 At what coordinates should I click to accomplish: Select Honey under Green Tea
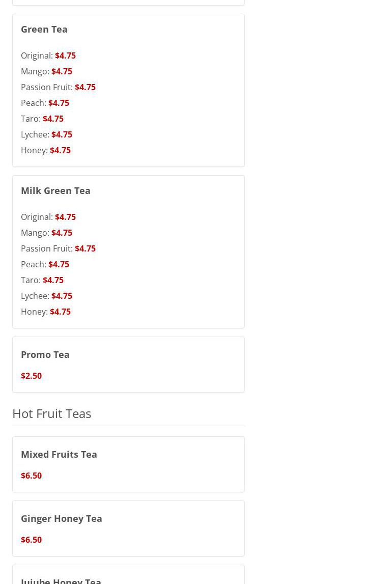[x=46, y=150]
